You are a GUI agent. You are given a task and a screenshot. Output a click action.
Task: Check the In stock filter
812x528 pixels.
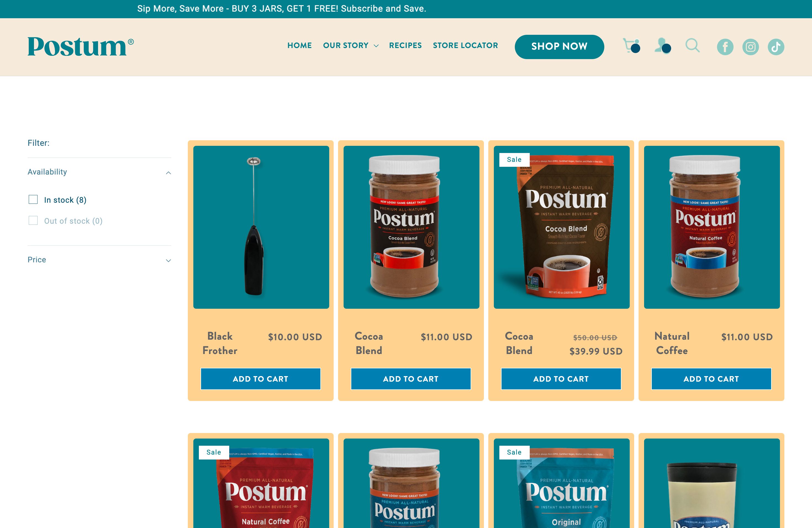coord(33,200)
